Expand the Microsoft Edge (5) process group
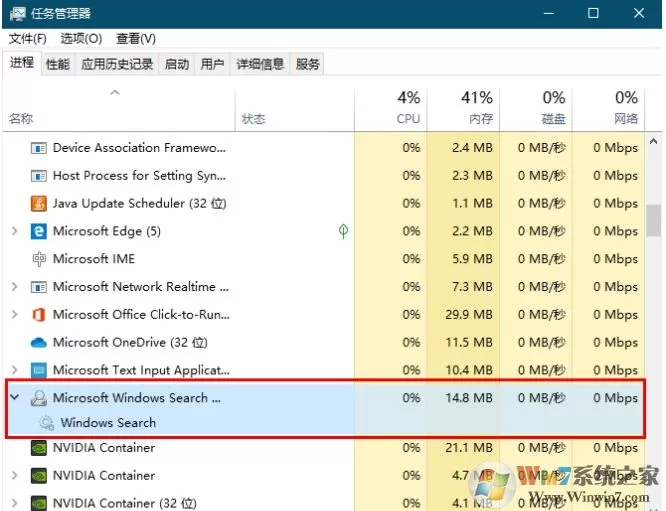 (x=14, y=231)
